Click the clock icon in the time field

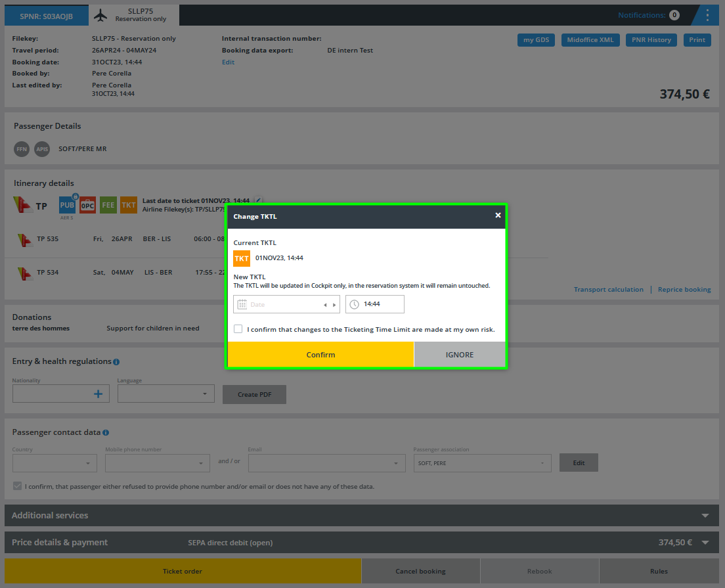[x=354, y=304]
